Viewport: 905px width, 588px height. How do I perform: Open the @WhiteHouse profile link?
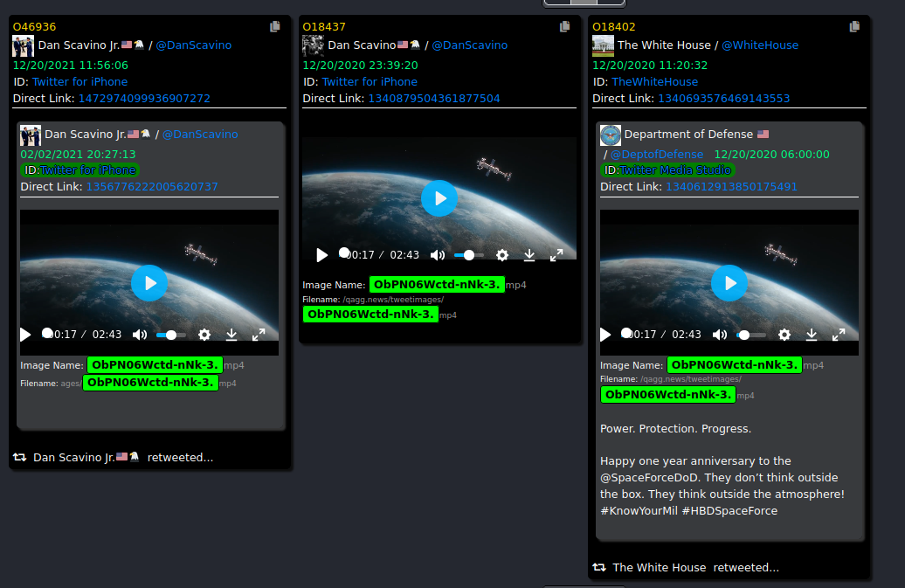point(760,45)
